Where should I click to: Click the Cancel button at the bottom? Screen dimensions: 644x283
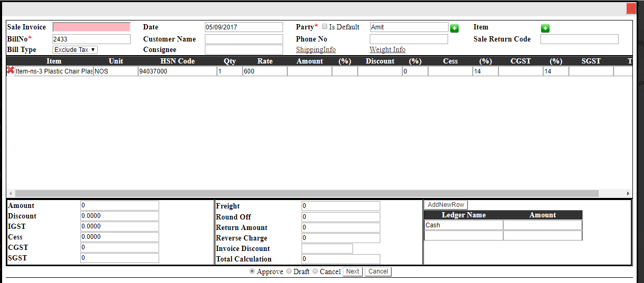tap(378, 271)
